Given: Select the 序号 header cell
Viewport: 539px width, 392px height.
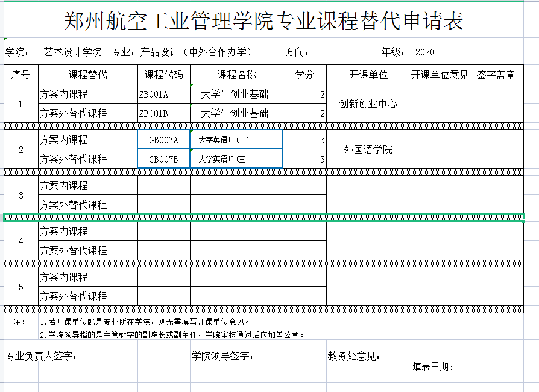Looking at the screenshot, I should [x=21, y=75].
